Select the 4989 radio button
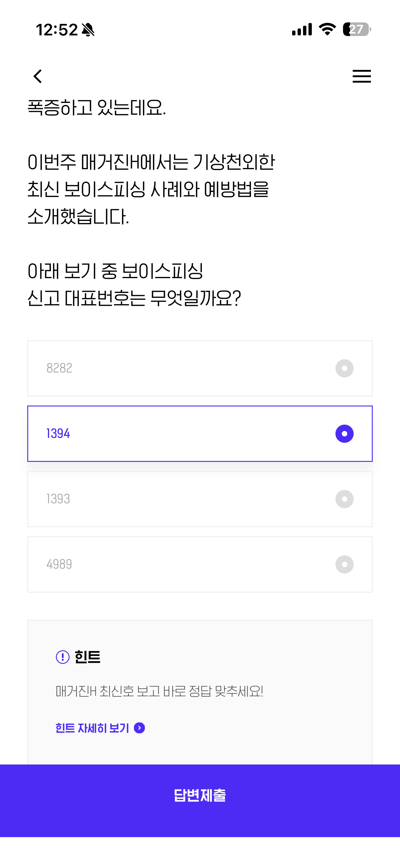The height and width of the screenshot is (868, 400). 344,564
